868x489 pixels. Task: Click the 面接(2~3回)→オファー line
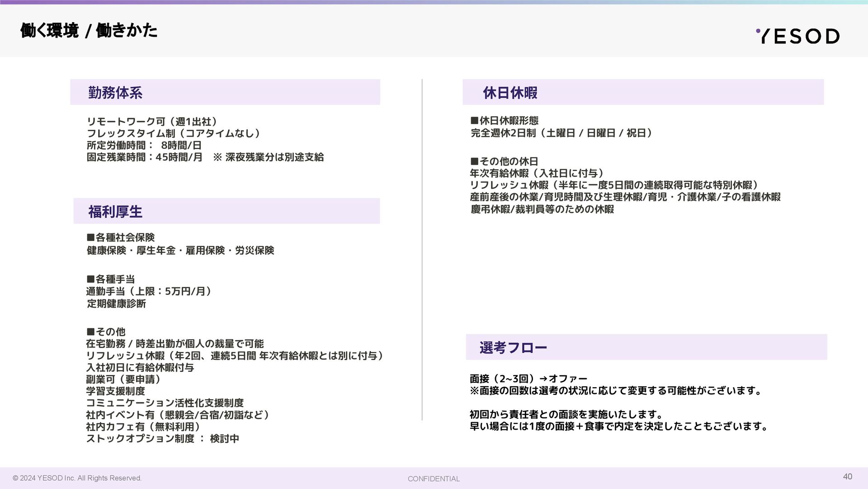(528, 379)
